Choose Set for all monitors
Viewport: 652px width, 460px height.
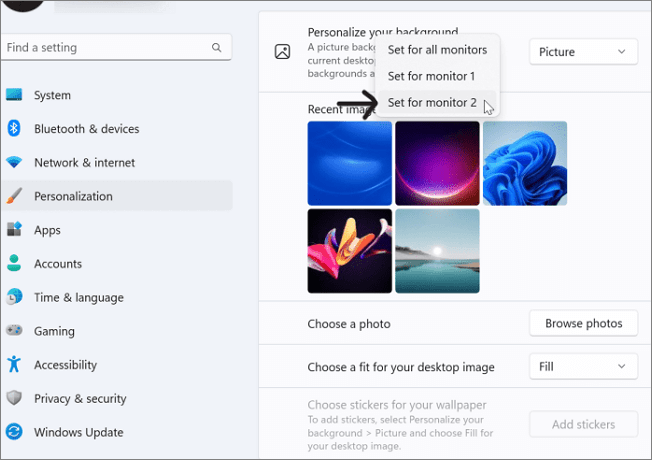pos(437,50)
